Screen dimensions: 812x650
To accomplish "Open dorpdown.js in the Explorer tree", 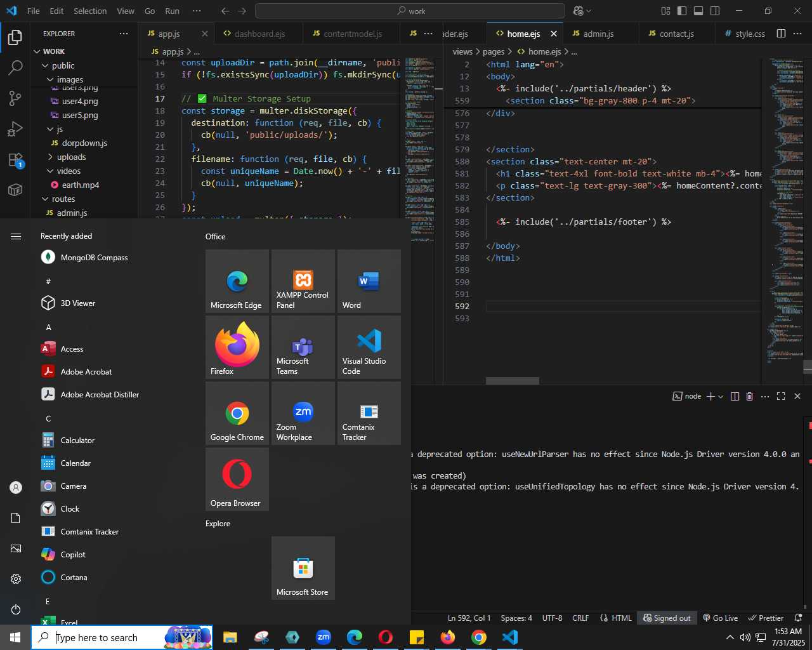I will [x=84, y=143].
